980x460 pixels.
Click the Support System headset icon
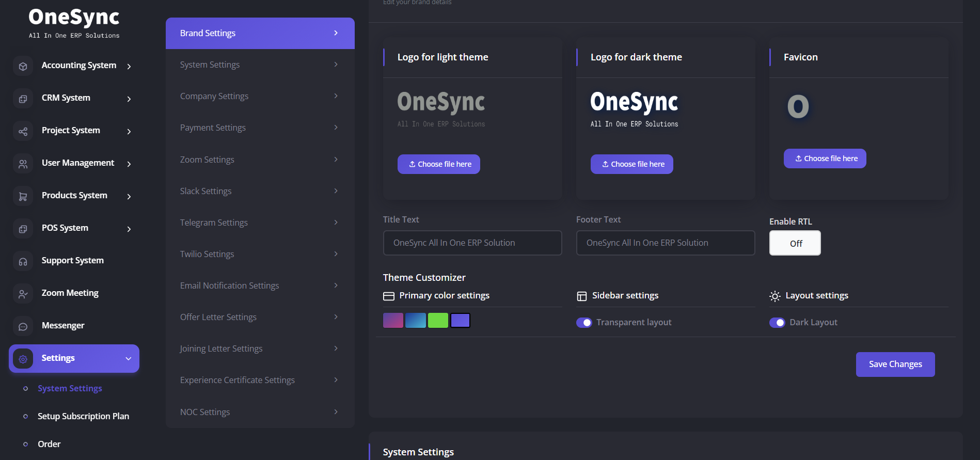[x=23, y=261]
